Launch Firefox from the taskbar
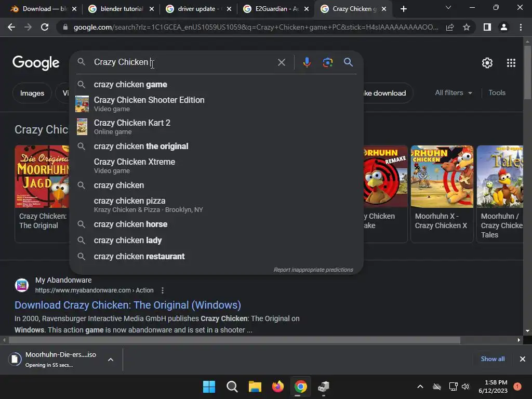The image size is (532, 399). tap(278, 387)
